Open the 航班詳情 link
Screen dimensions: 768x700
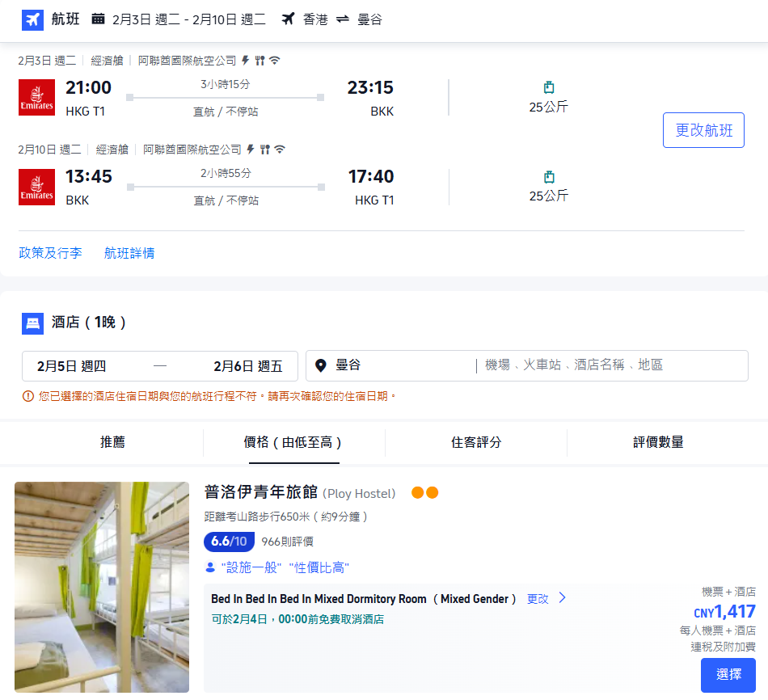[130, 252]
